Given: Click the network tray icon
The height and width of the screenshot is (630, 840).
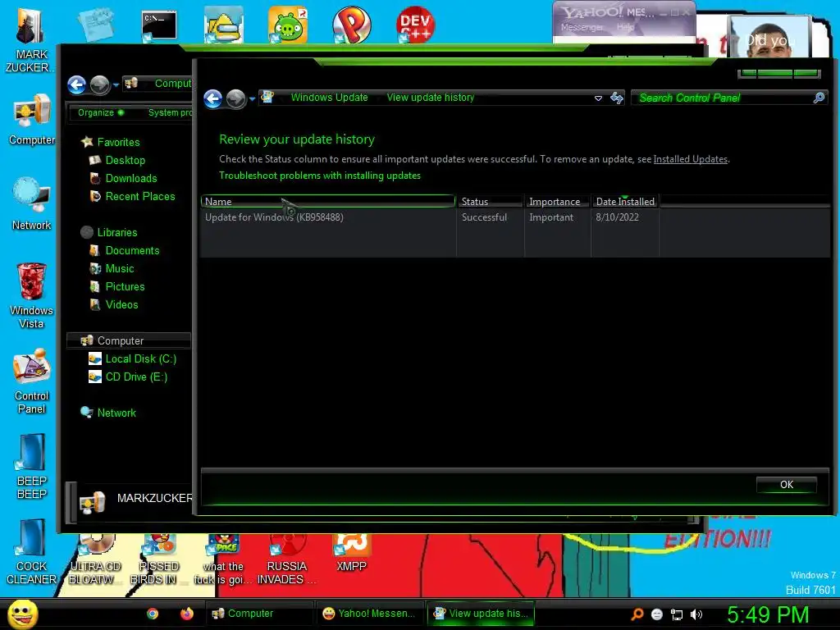Looking at the screenshot, I should pos(677,614).
